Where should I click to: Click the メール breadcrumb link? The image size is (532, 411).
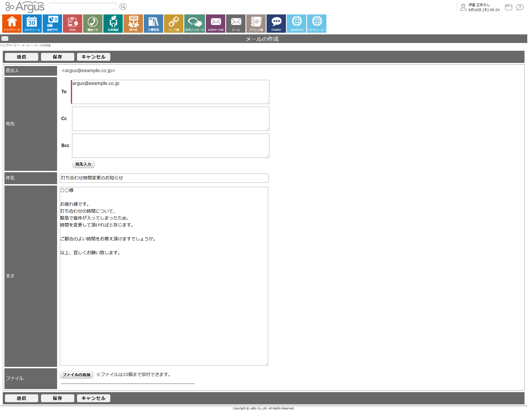26,45
